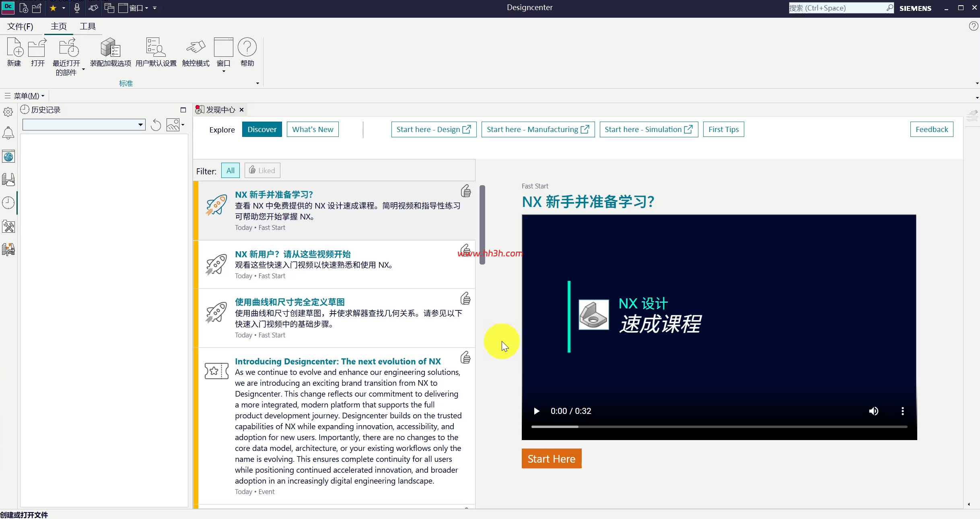
Task: Select the history clock icon in the resource bar
Action: pos(8,203)
